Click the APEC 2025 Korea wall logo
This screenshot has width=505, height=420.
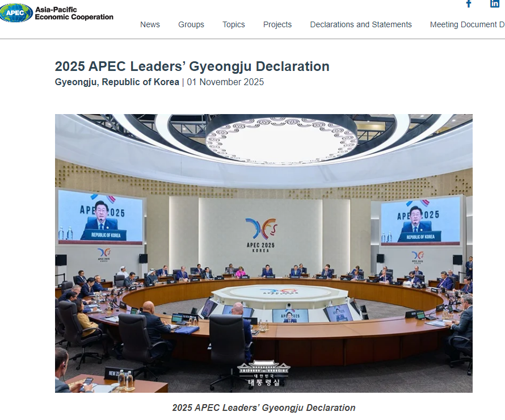(261, 233)
